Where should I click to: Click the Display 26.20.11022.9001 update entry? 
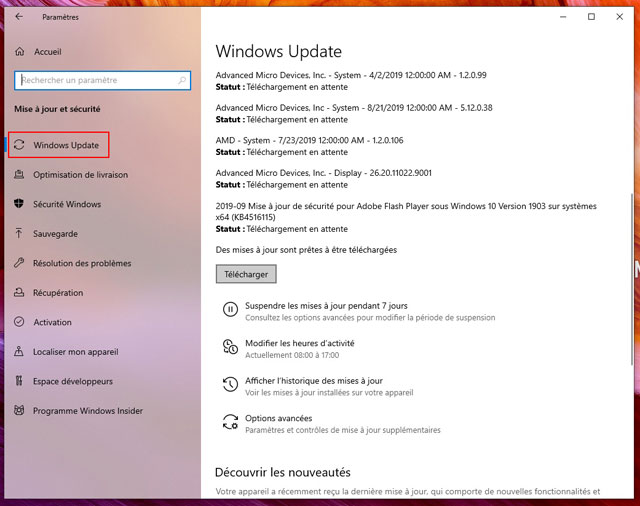pyautogui.click(x=324, y=173)
